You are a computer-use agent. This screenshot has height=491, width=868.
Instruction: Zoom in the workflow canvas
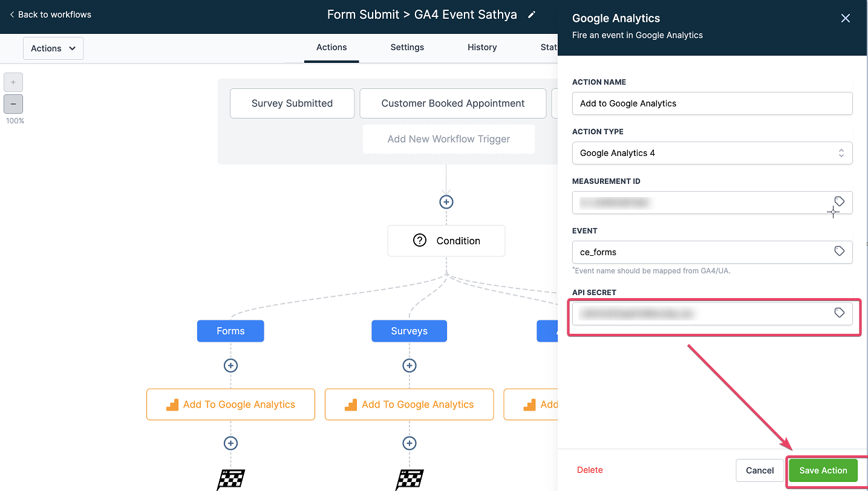[13, 82]
